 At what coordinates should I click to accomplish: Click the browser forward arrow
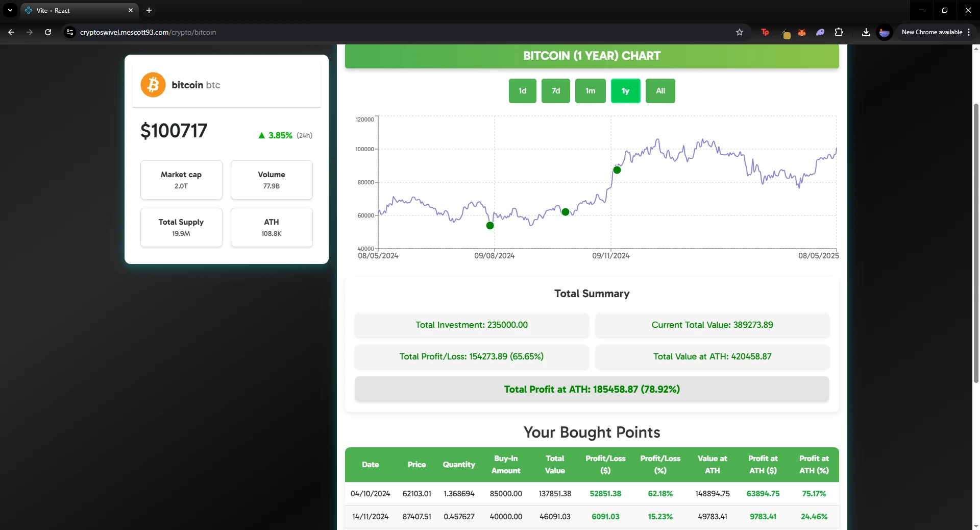click(30, 32)
